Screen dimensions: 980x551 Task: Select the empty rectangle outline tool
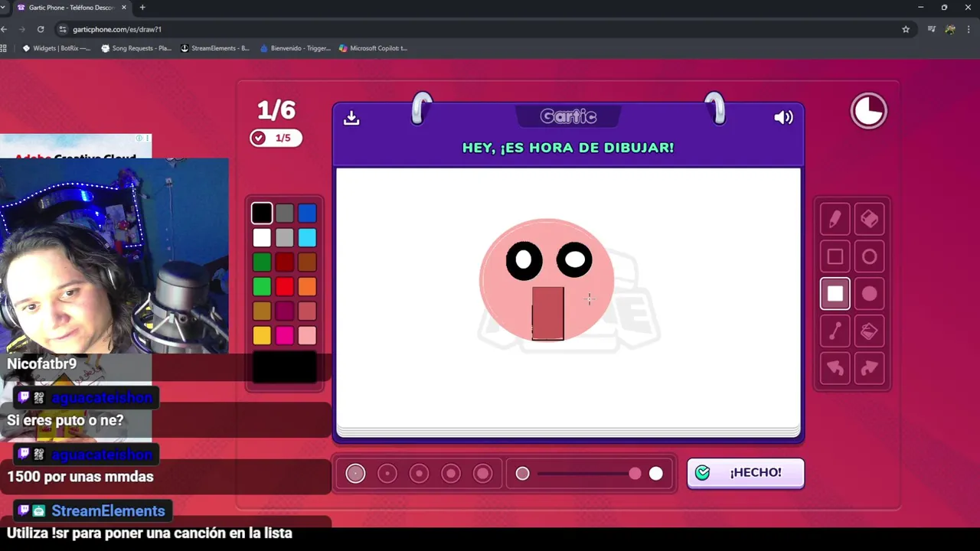tap(835, 257)
